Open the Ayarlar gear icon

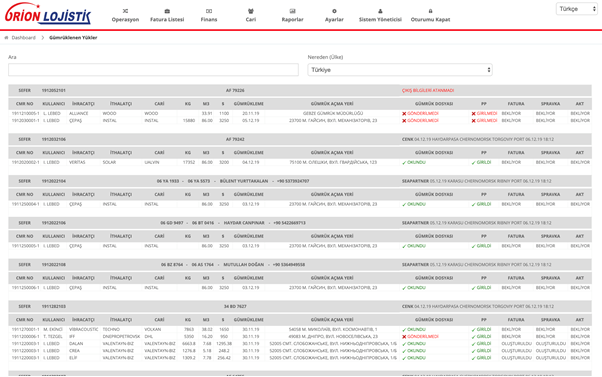click(334, 11)
